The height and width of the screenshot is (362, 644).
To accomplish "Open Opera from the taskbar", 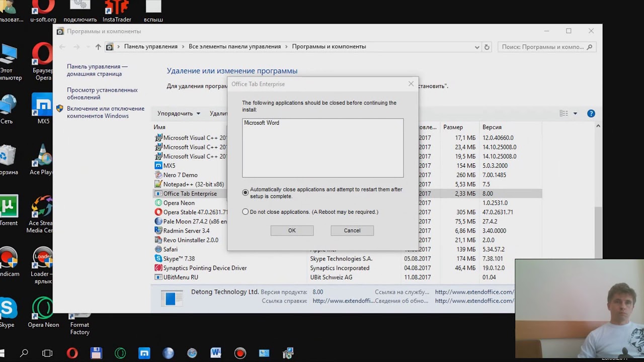I will point(72,353).
